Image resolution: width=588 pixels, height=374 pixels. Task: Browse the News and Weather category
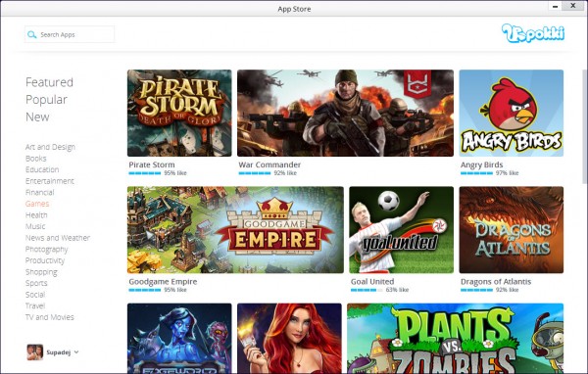[58, 238]
